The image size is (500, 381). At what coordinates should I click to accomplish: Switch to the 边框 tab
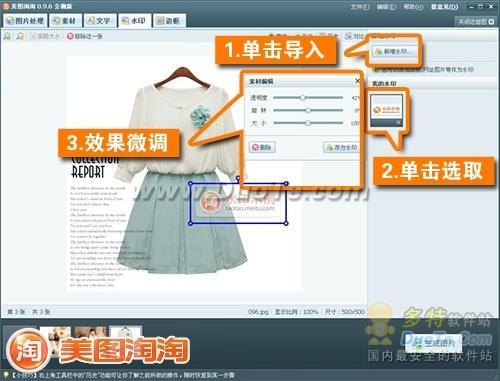tap(169, 21)
